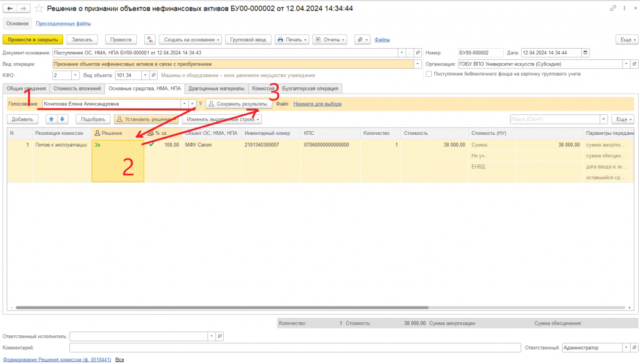Open Вид объекта 101.34 record icon
The image size is (640, 364).
click(x=154, y=76)
